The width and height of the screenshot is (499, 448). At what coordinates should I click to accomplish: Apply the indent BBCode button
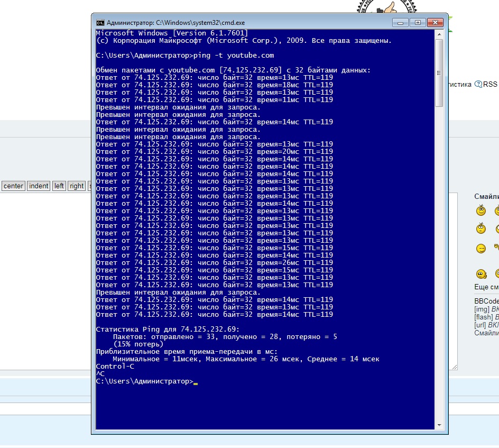tap(39, 186)
